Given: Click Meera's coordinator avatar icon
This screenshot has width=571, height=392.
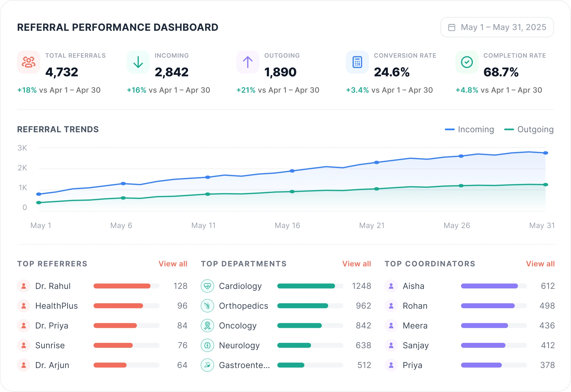Looking at the screenshot, I should [x=391, y=326].
